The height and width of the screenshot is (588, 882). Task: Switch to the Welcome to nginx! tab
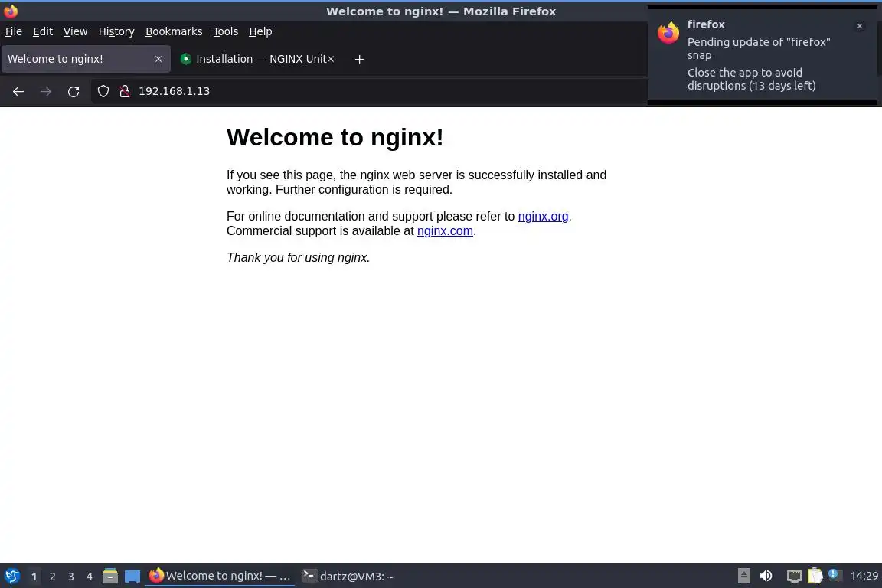click(x=86, y=59)
